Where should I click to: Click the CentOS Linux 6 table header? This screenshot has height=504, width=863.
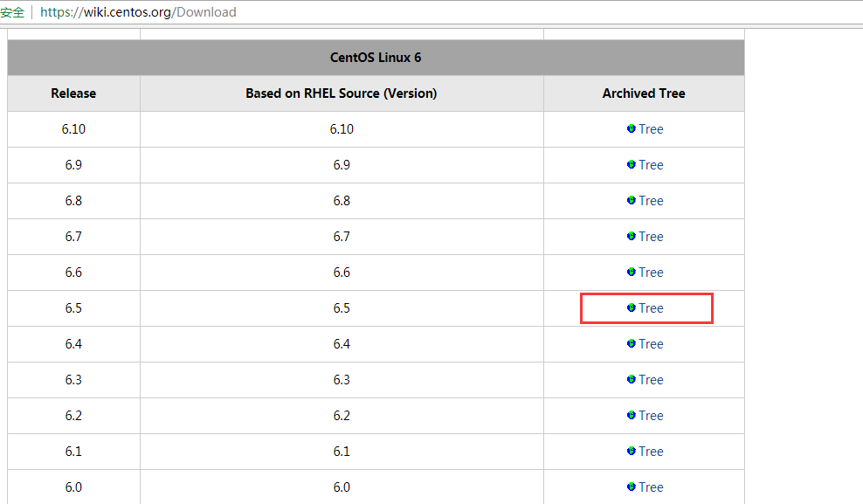coord(376,58)
